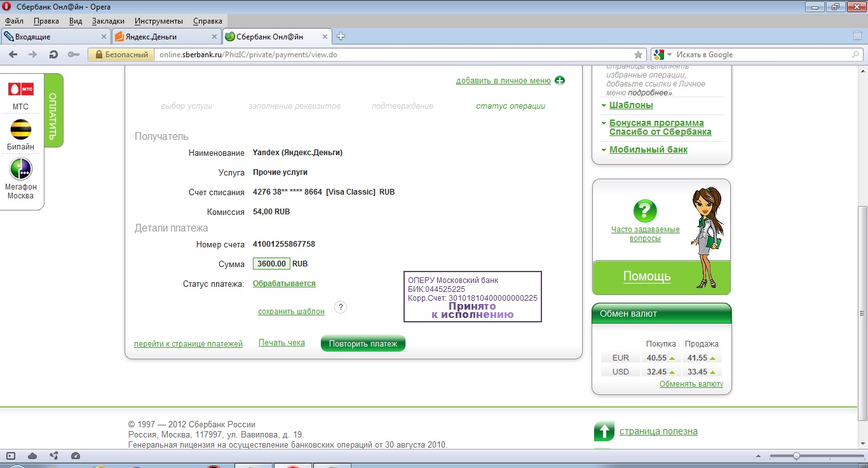Open the Закладки menu
This screenshot has height=468, width=868.
tap(108, 21)
